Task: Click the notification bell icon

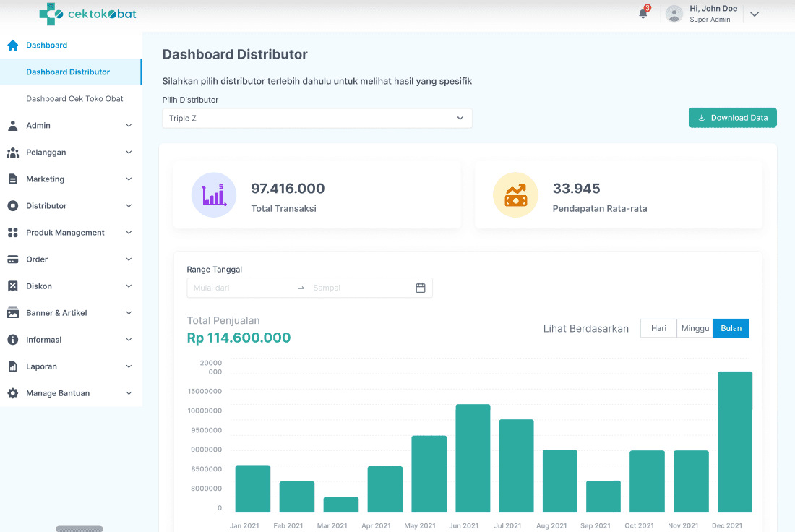Action: [643, 14]
